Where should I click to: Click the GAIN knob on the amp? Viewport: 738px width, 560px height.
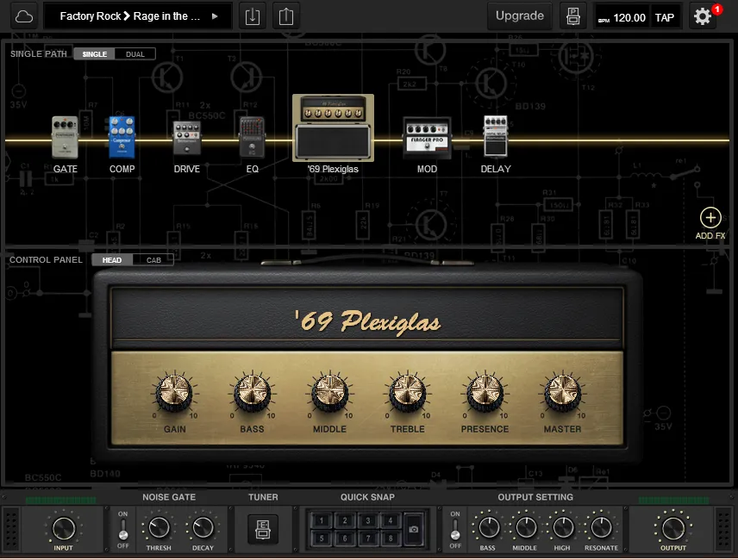174,393
